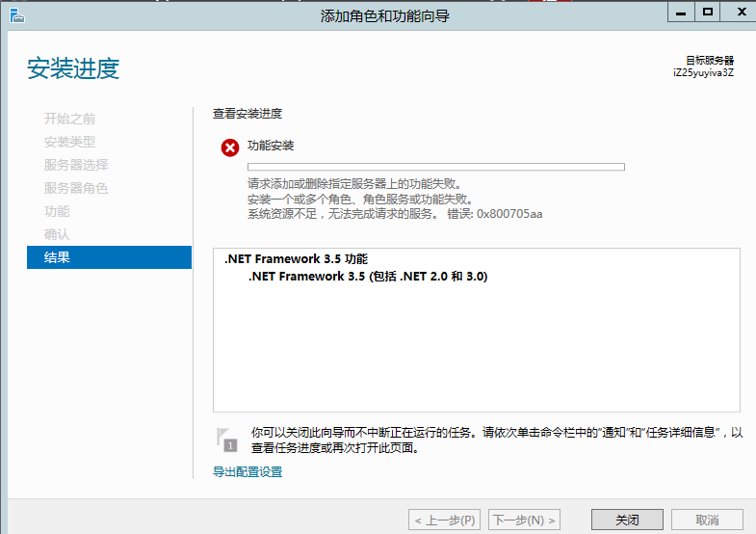Screen dimensions: 756x534
Task: Select the 功能 step in left sidebar
Action: point(57,211)
